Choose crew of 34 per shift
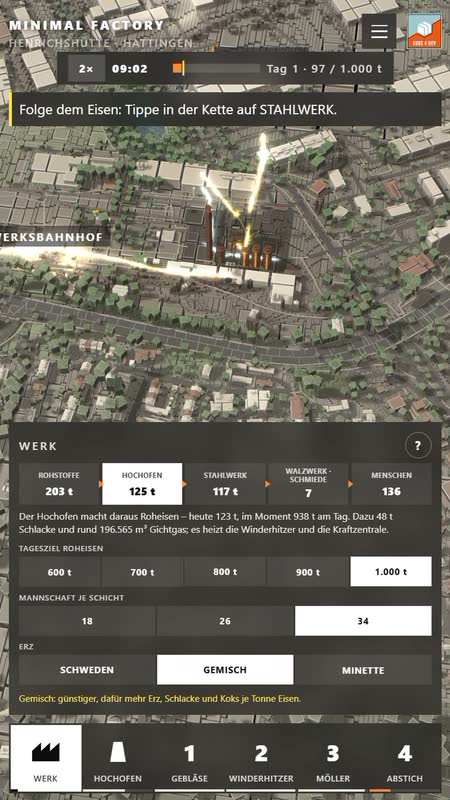The width and height of the screenshot is (450, 800). coord(363,621)
